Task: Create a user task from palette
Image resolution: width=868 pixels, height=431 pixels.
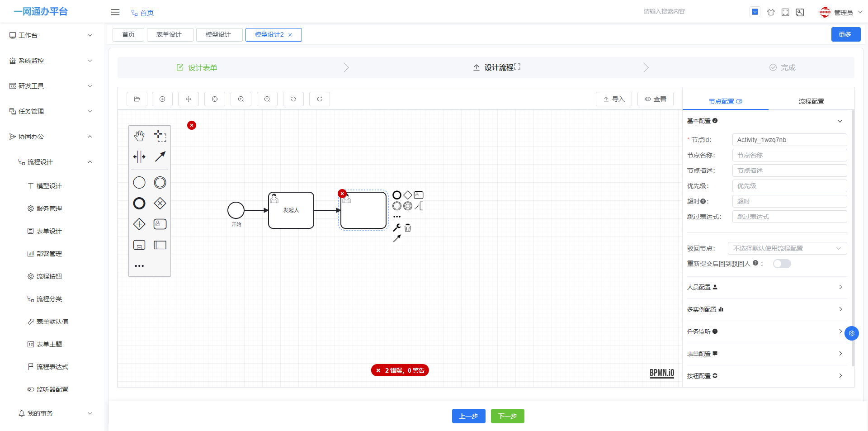Action: point(160,224)
